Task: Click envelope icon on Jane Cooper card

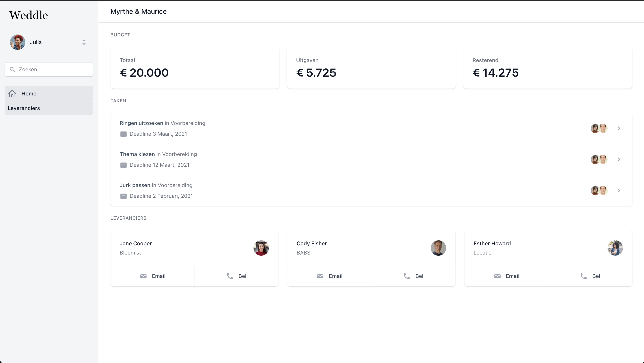Action: point(143,276)
